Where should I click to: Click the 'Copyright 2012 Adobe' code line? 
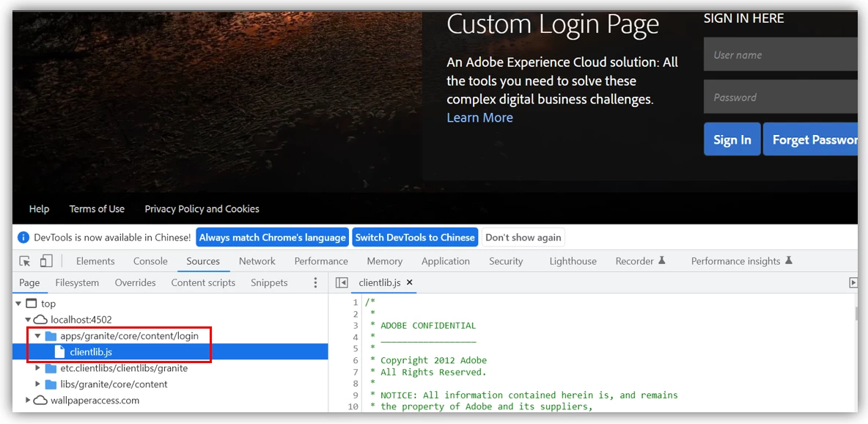pyautogui.click(x=433, y=360)
